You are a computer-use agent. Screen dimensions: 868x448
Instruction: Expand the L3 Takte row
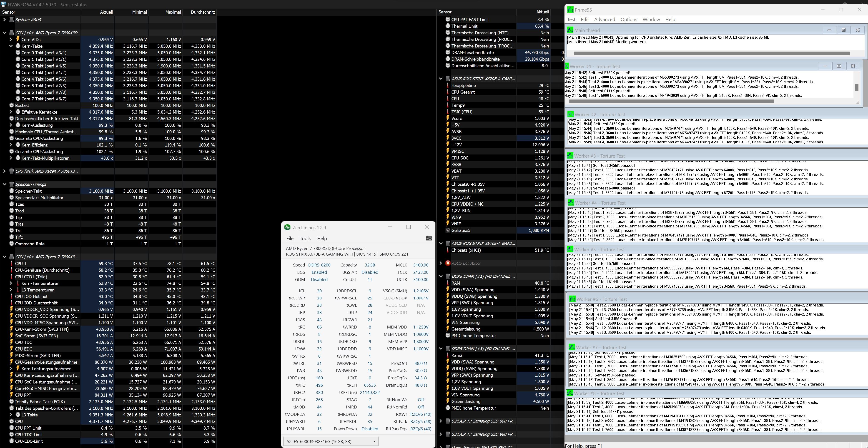[x=11, y=415]
